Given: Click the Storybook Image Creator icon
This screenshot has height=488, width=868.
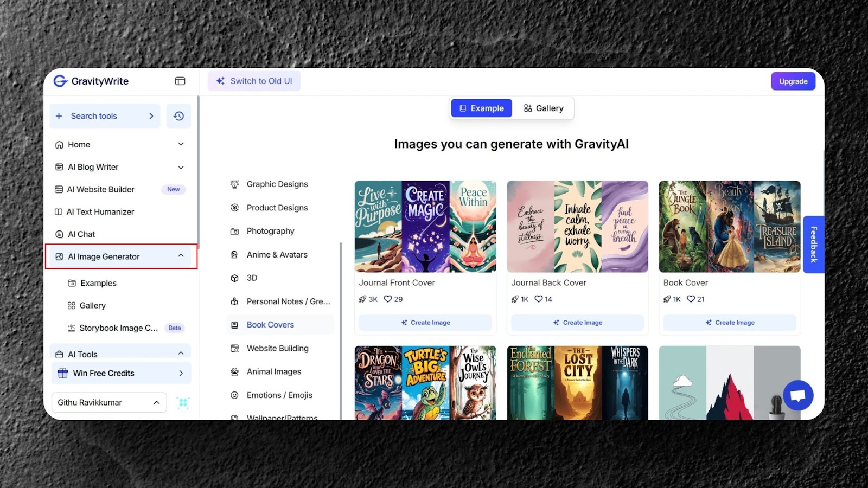Looking at the screenshot, I should 71,328.
